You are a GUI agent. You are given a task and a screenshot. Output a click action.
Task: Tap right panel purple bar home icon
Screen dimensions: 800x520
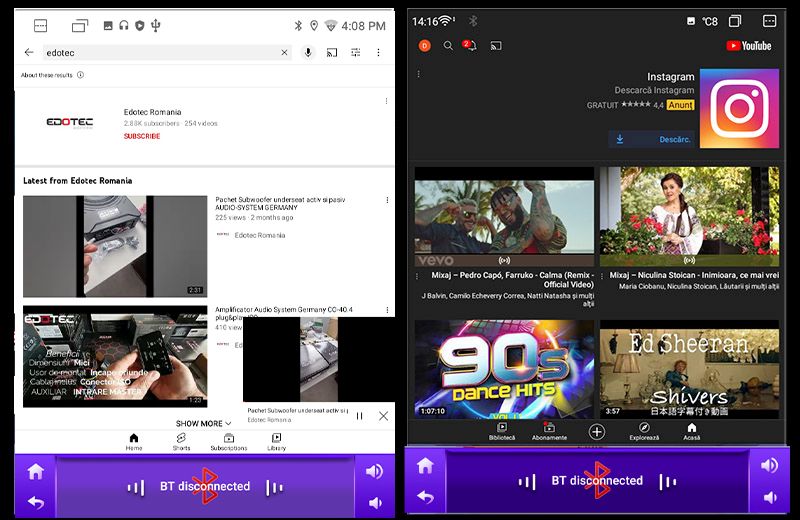point(426,465)
